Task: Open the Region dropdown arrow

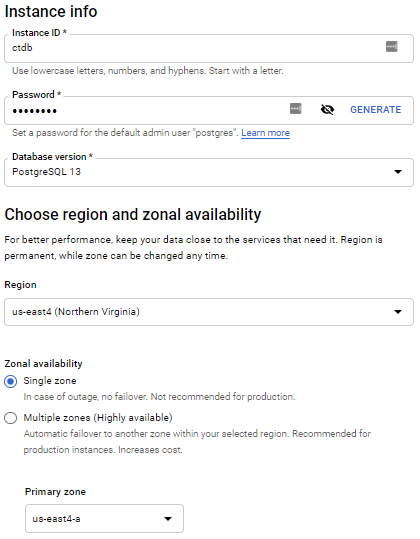Action: [x=398, y=312]
